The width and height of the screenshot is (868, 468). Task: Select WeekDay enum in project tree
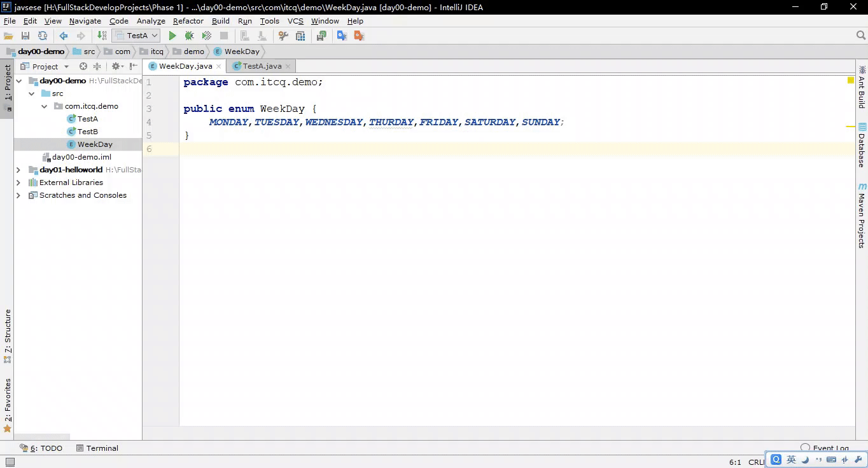[90, 144]
